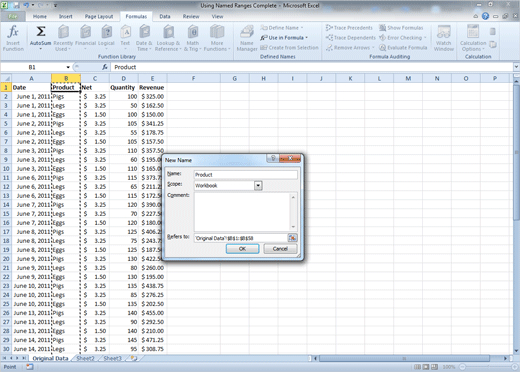The image size is (520, 372).
Task: Click the Normal view icon in status bar
Action: 418,367
